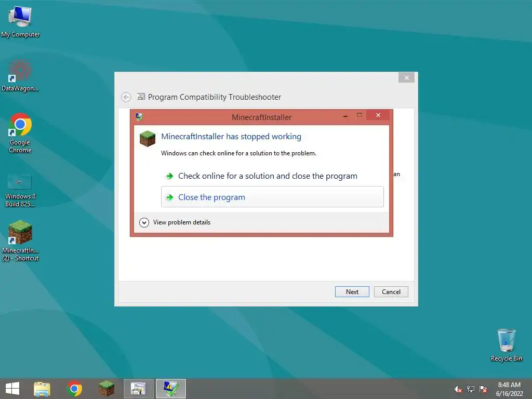Choose Check online for a solution and close
Screen dimensions: 532x399
click(272, 176)
